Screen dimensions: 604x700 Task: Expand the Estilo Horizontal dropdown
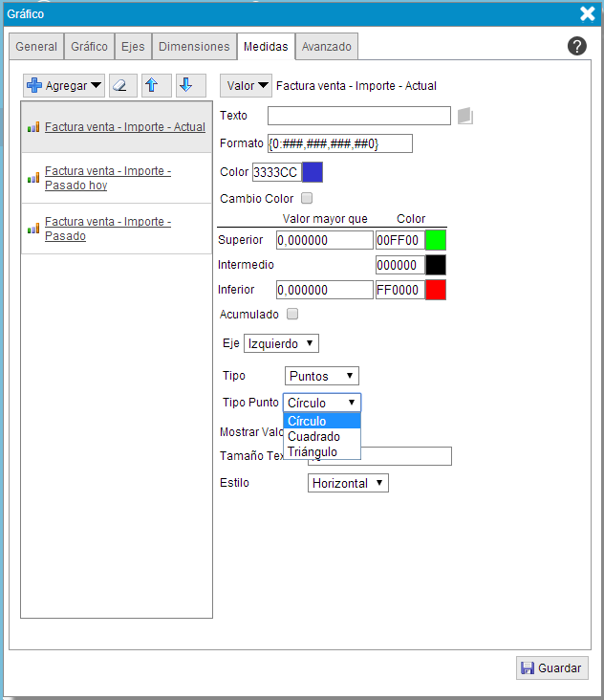348,483
